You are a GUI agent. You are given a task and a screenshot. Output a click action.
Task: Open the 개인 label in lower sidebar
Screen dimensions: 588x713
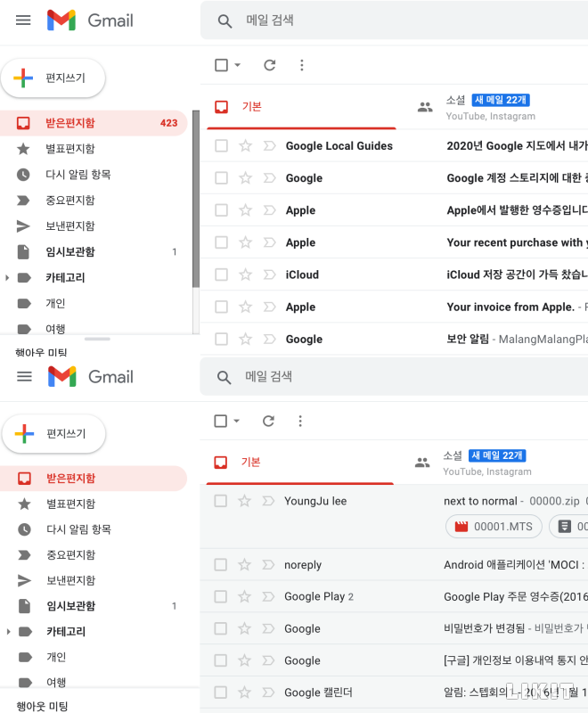click(x=94, y=657)
